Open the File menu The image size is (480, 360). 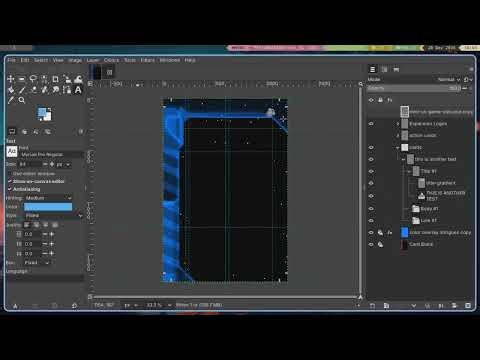[x=12, y=60]
